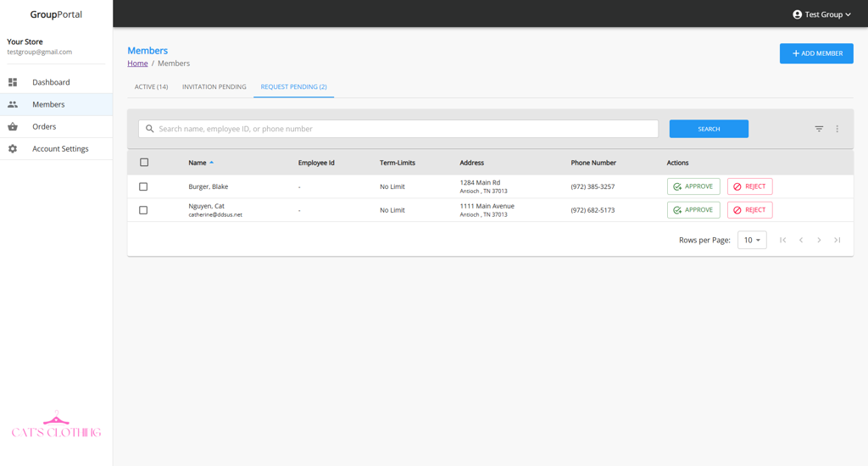
Task: Select the checkbox for Burger, Blake
Action: tap(143, 186)
